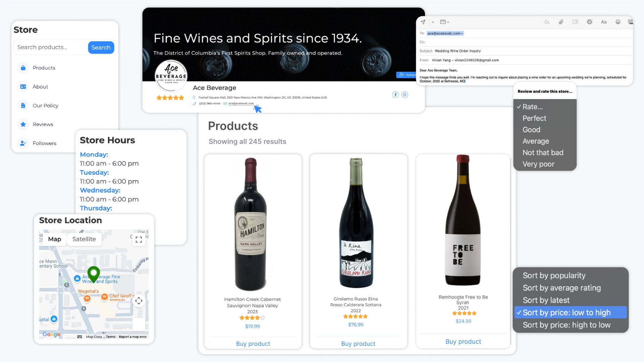Screen dimensions: 644x362
Task: Open the store's Instagram page icon
Action: pyautogui.click(x=405, y=95)
